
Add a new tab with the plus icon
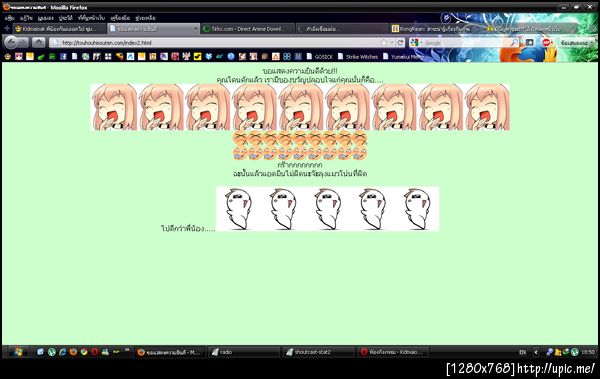coord(7,28)
